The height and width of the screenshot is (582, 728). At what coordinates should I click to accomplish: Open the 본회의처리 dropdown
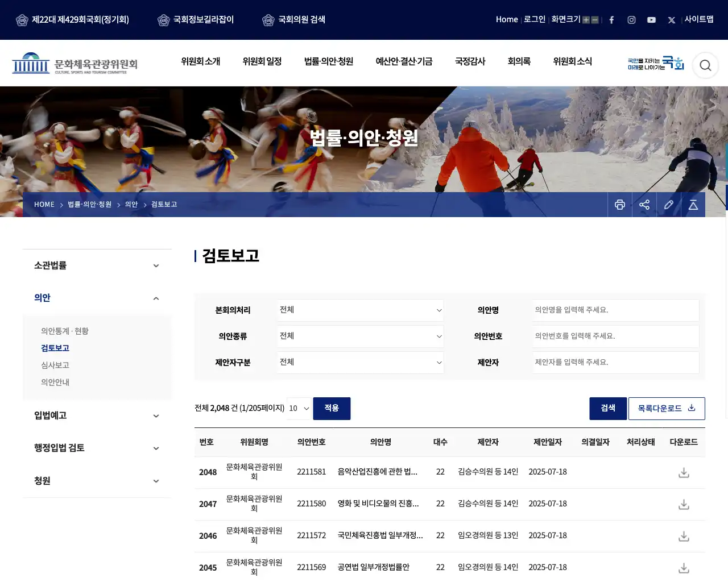[361, 310]
